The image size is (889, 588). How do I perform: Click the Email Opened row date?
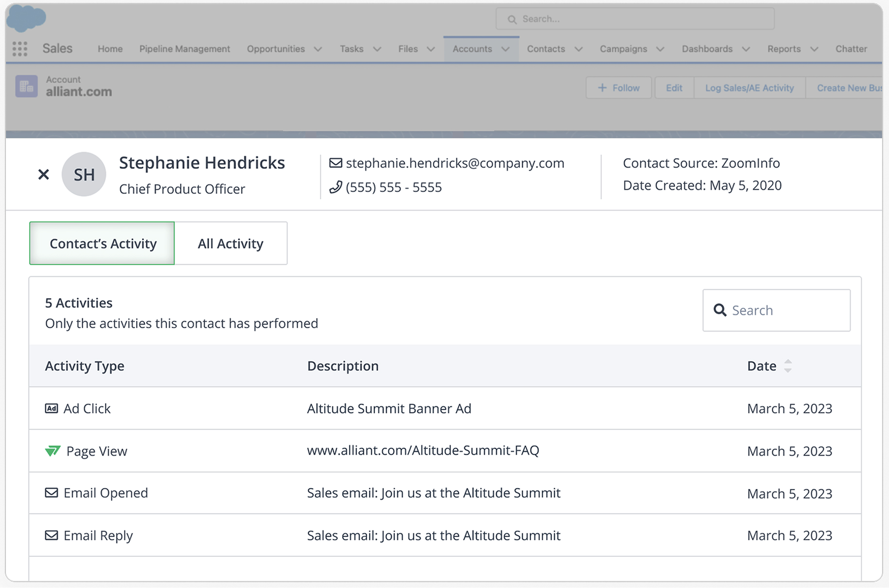tap(790, 493)
